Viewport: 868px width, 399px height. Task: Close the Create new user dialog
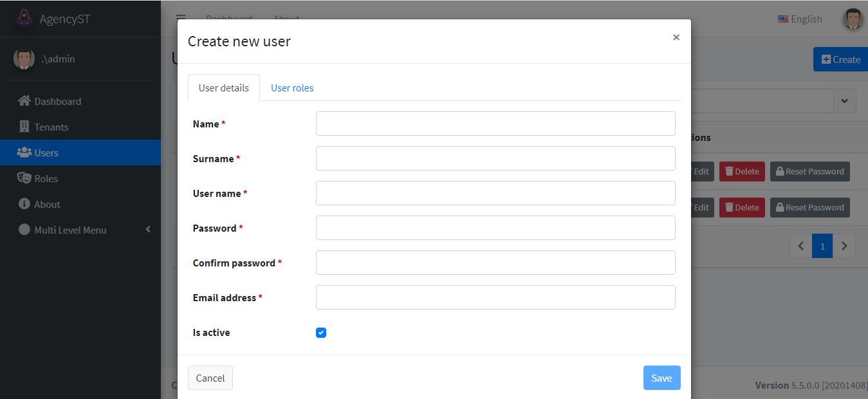point(676,37)
